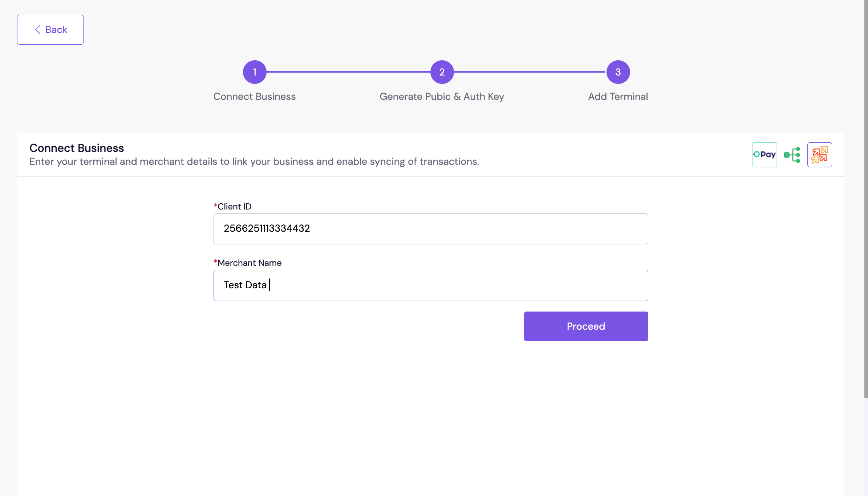Go to Generate Pubic & Auth Key step
This screenshot has height=496, width=868.
point(442,97)
